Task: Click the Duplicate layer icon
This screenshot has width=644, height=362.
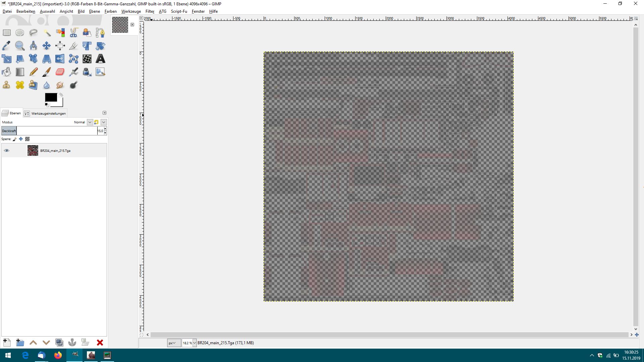Action: tap(59, 342)
